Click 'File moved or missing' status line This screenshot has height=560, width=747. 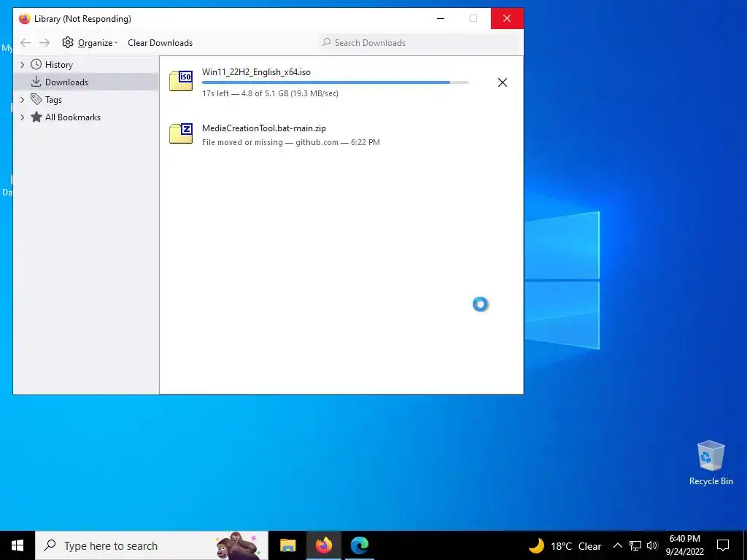pos(290,142)
